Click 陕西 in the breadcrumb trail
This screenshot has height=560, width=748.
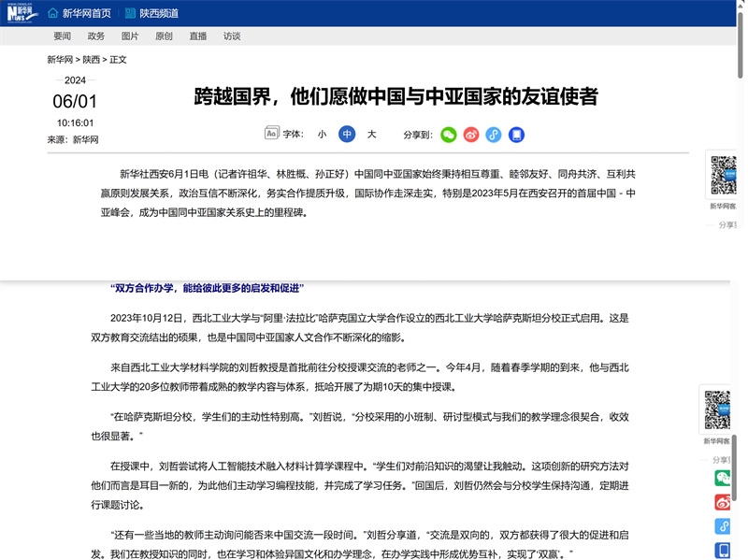[x=91, y=60]
